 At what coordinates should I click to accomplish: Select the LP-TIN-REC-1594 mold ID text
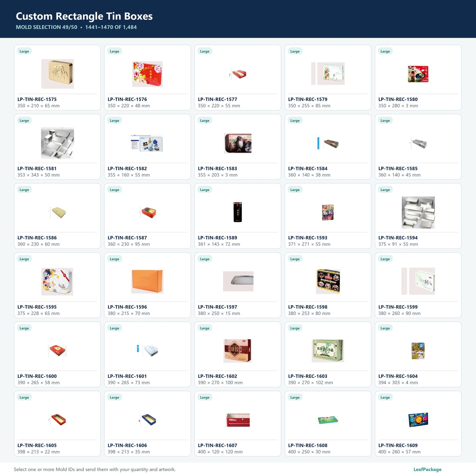[x=398, y=238]
